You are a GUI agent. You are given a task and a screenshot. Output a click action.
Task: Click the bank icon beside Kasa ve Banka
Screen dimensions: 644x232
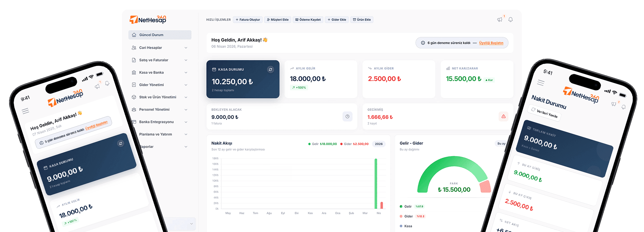click(x=134, y=72)
